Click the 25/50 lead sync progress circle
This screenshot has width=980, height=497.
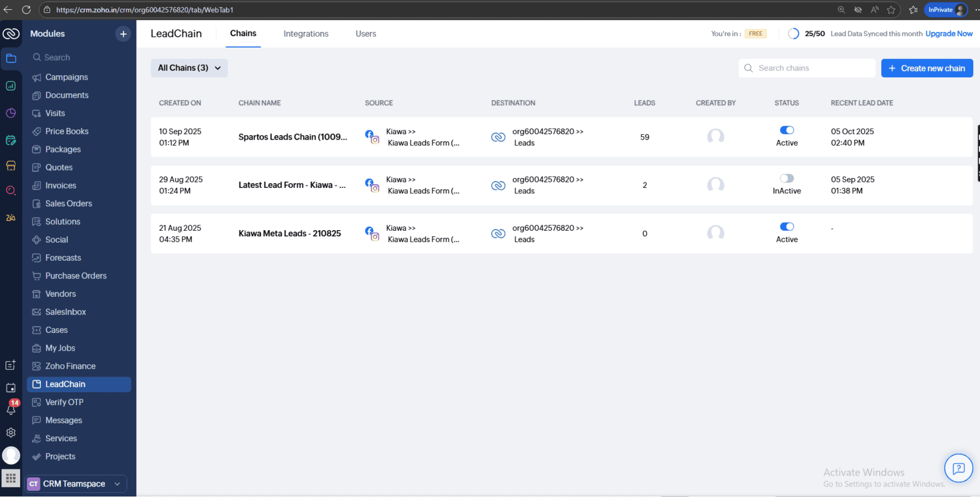pos(793,34)
